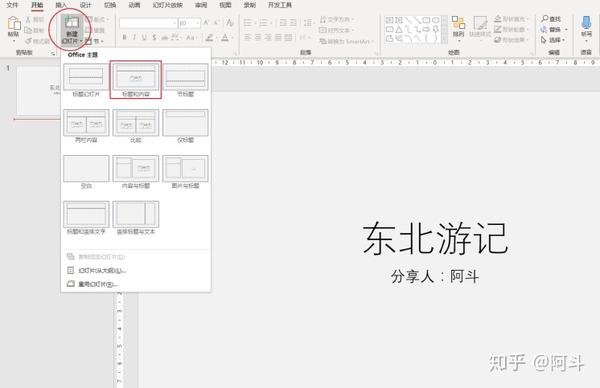Click the clear all formatting icon
This screenshot has width=600, height=388.
(230, 23)
